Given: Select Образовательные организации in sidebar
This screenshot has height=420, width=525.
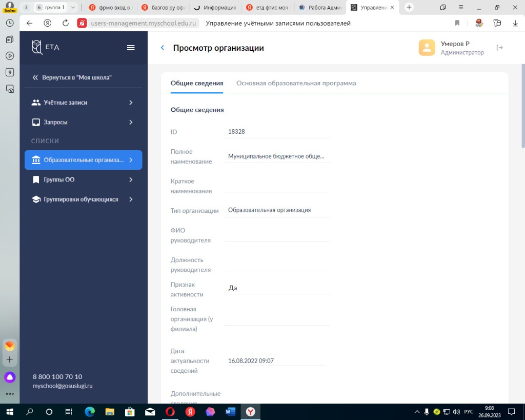Looking at the screenshot, I should pyautogui.click(x=84, y=160).
